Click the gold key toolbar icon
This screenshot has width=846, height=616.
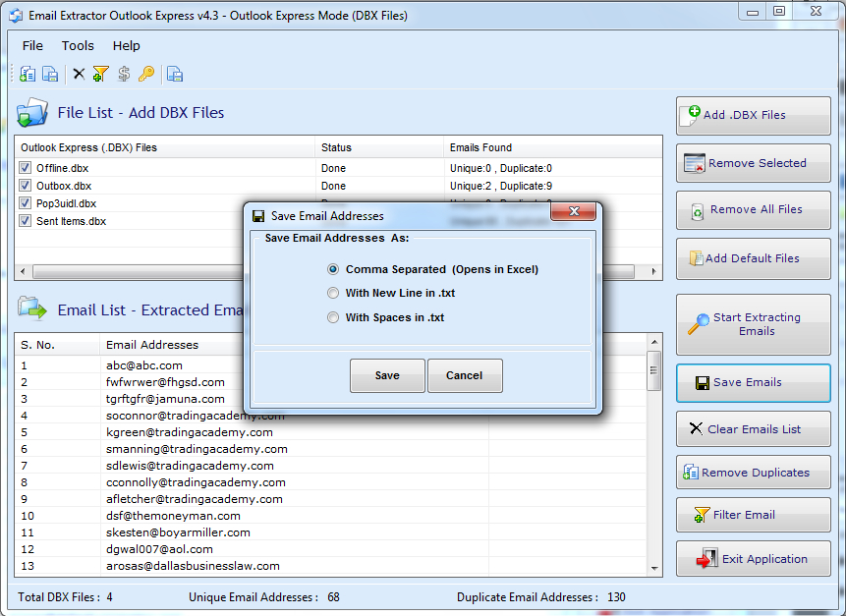click(x=146, y=74)
